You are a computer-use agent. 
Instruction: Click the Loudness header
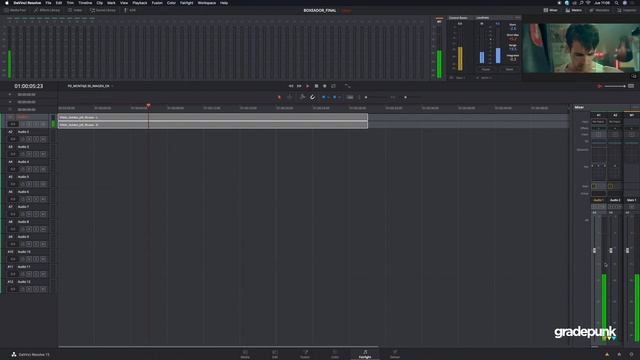pos(482,18)
